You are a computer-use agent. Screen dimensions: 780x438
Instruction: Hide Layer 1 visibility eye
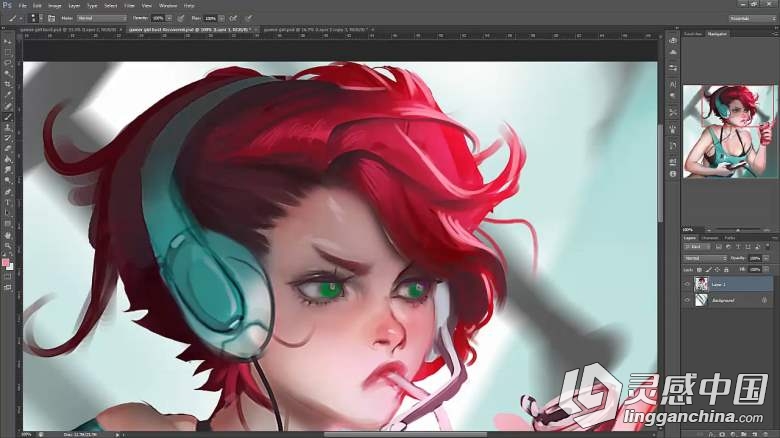point(687,284)
